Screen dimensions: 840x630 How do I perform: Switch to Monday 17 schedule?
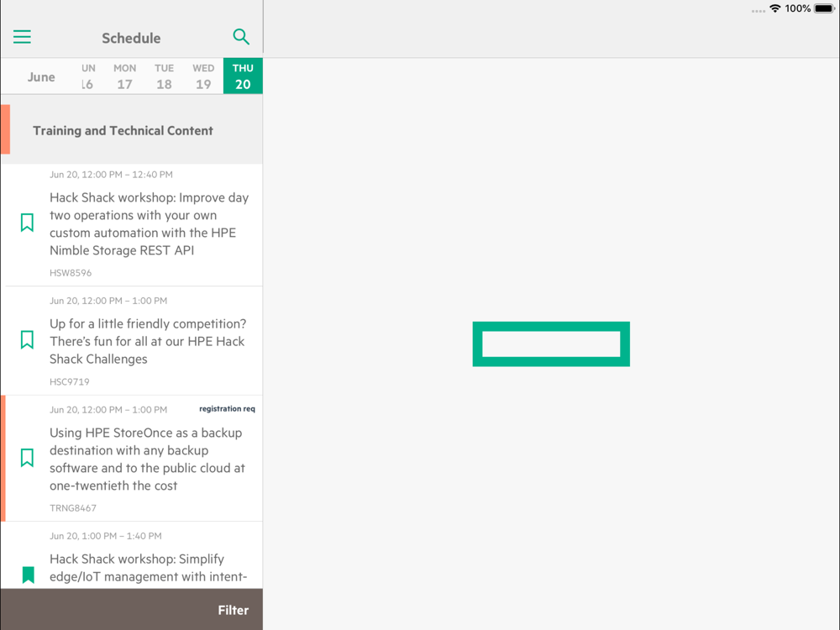click(125, 76)
